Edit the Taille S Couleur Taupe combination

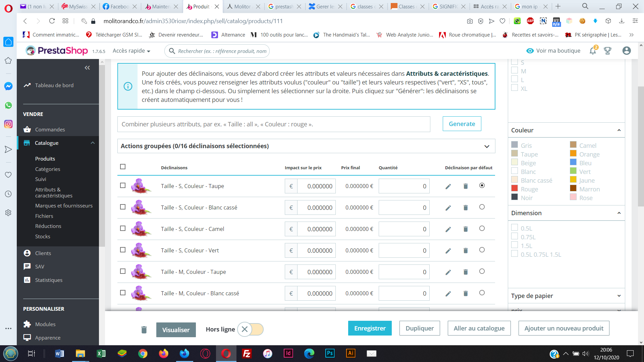click(x=448, y=186)
